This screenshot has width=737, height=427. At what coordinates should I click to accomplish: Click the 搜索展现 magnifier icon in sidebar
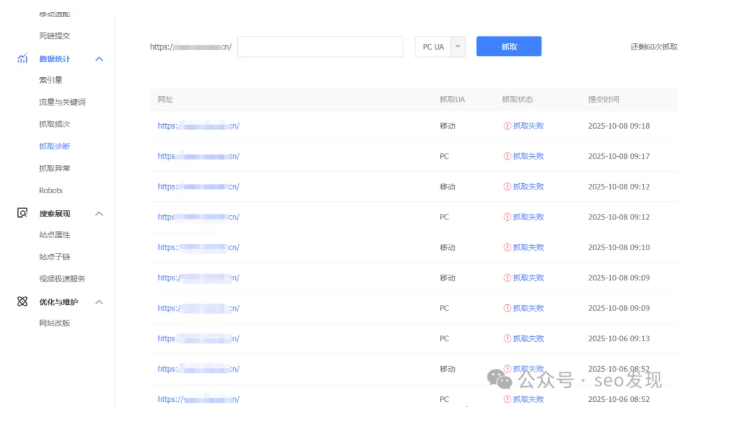[x=22, y=213]
